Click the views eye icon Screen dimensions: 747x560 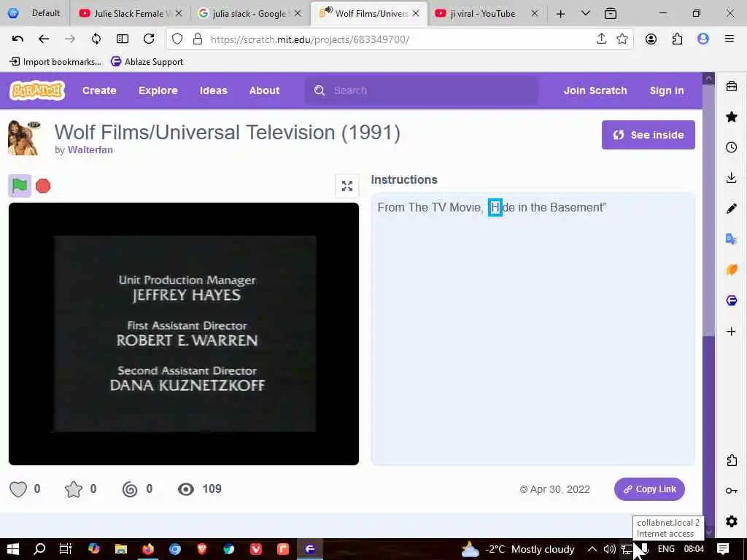point(186,489)
